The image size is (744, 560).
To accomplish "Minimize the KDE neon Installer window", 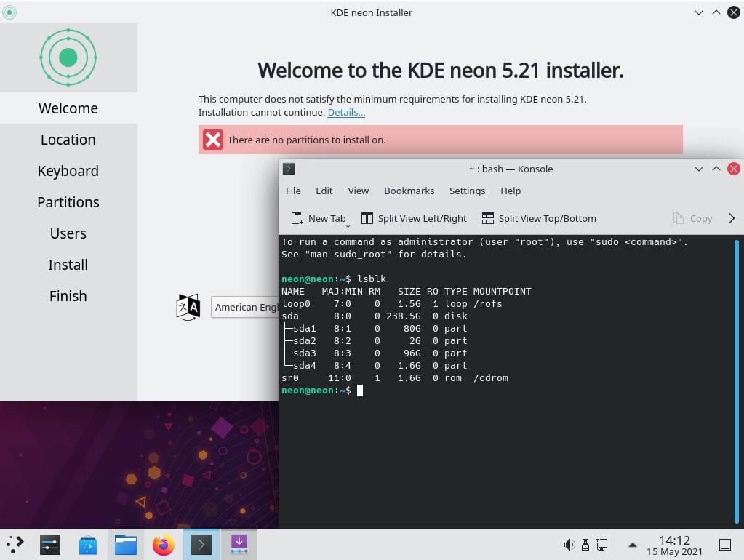I will [x=698, y=12].
